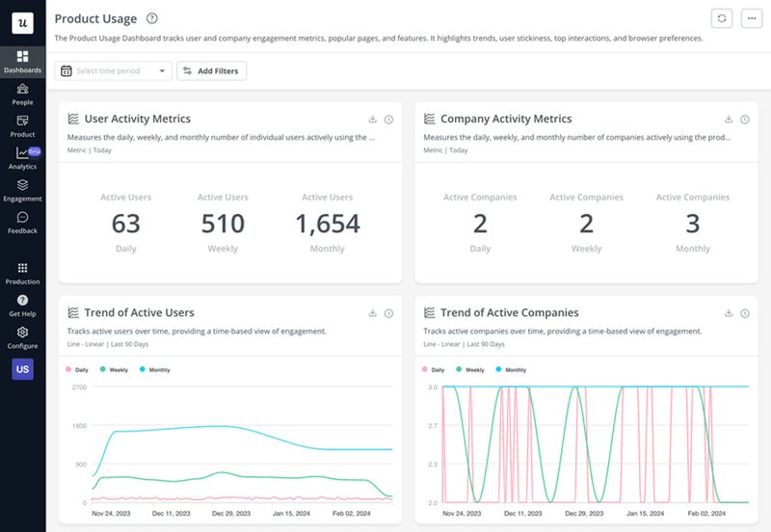Screen dimensions: 771x532
Task: Go to People in the sidebar
Action: click(x=22, y=93)
